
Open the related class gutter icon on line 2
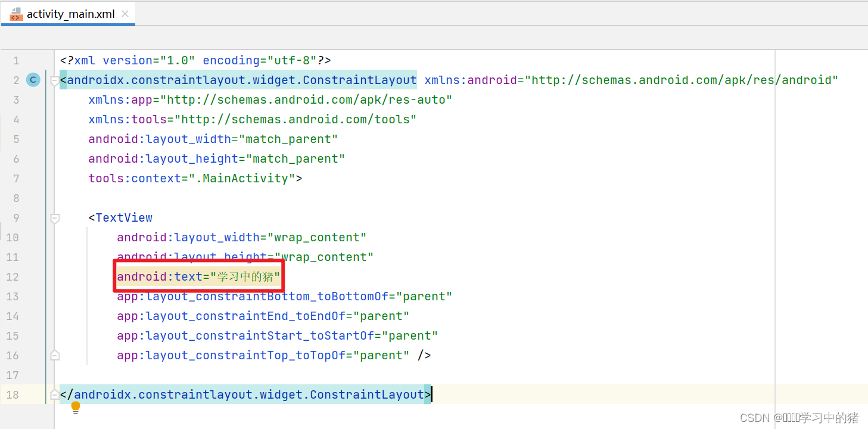click(33, 80)
